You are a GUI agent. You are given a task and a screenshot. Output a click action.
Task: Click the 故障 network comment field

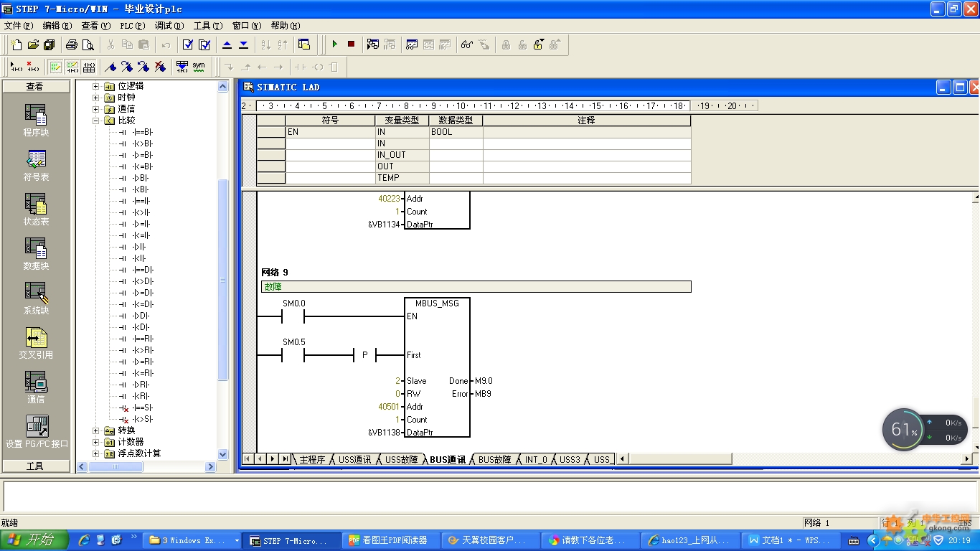[x=476, y=287]
